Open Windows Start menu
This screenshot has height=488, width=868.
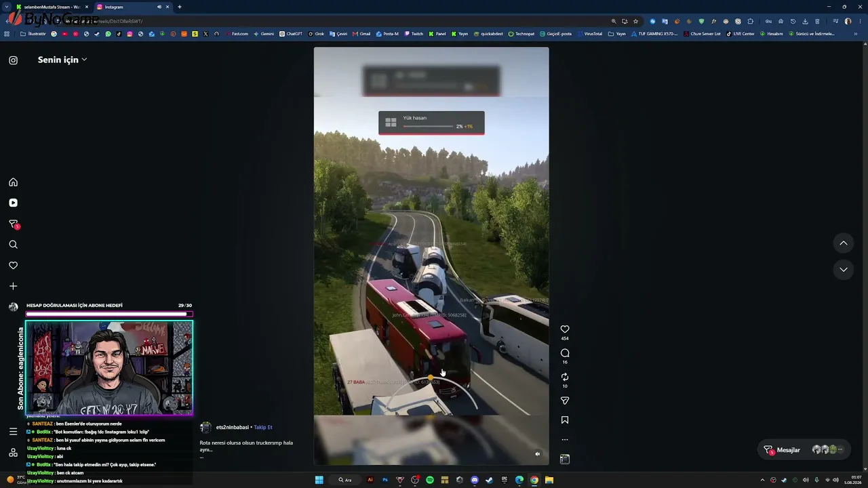pyautogui.click(x=319, y=481)
